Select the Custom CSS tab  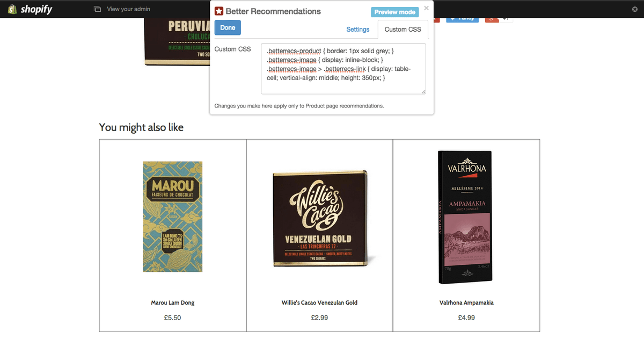[403, 30]
